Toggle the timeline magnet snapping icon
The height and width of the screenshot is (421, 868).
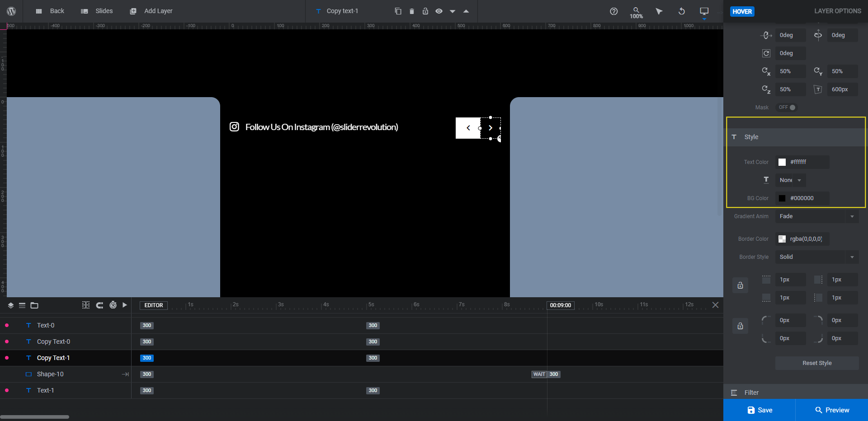[x=99, y=305]
